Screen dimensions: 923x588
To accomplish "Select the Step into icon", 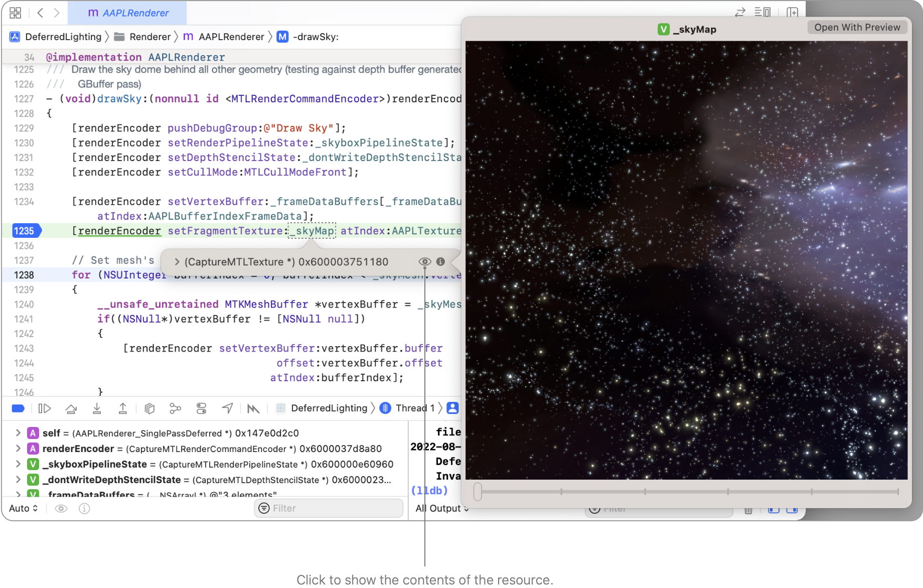I will [97, 408].
